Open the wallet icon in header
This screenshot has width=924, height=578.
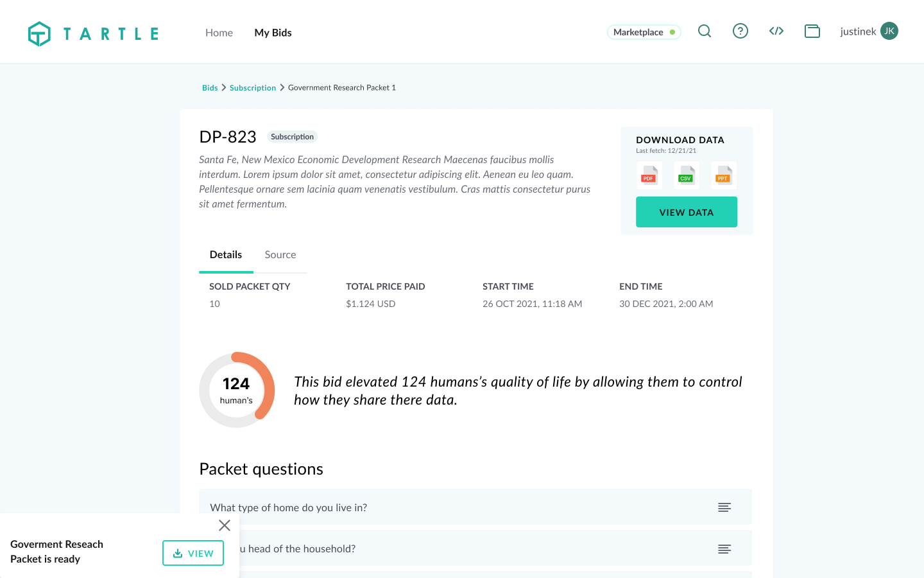tap(812, 31)
